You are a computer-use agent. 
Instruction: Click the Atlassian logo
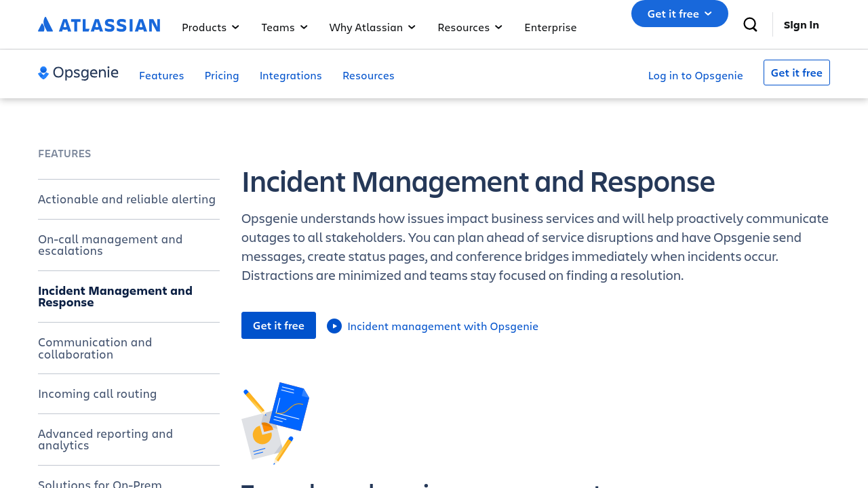(x=99, y=25)
